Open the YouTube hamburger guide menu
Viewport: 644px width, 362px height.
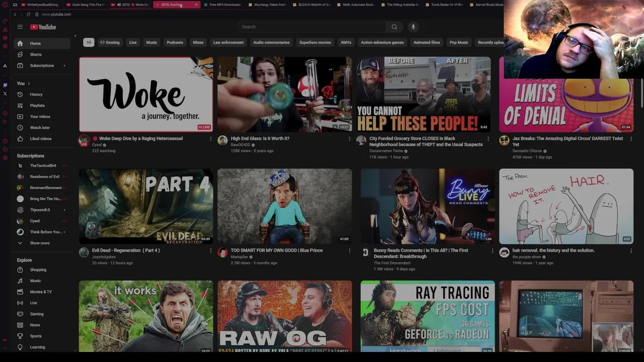20,27
